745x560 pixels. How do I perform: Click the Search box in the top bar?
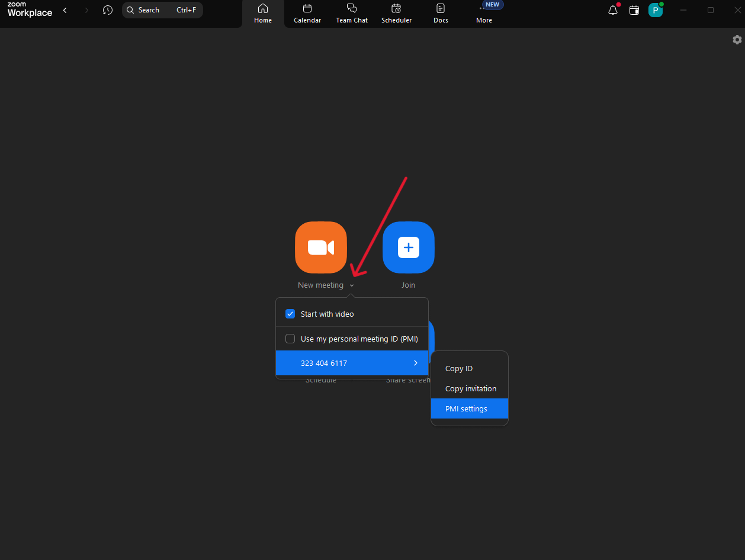coord(162,10)
